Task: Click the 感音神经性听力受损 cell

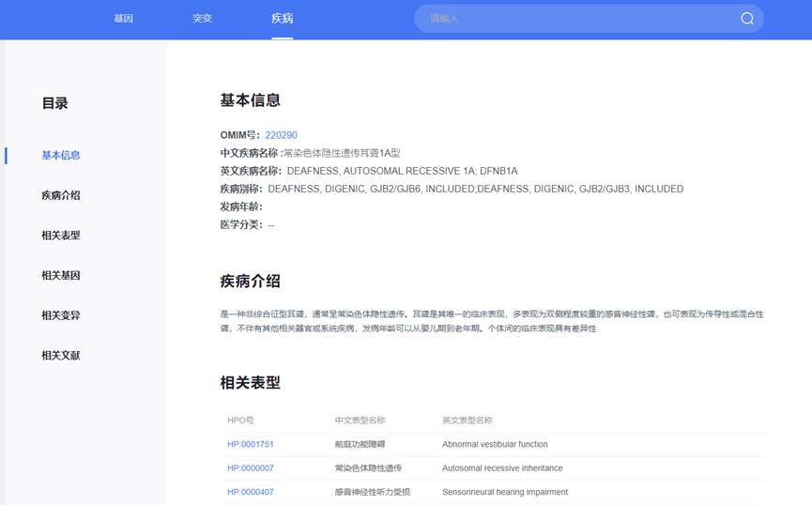Action: pos(373,492)
